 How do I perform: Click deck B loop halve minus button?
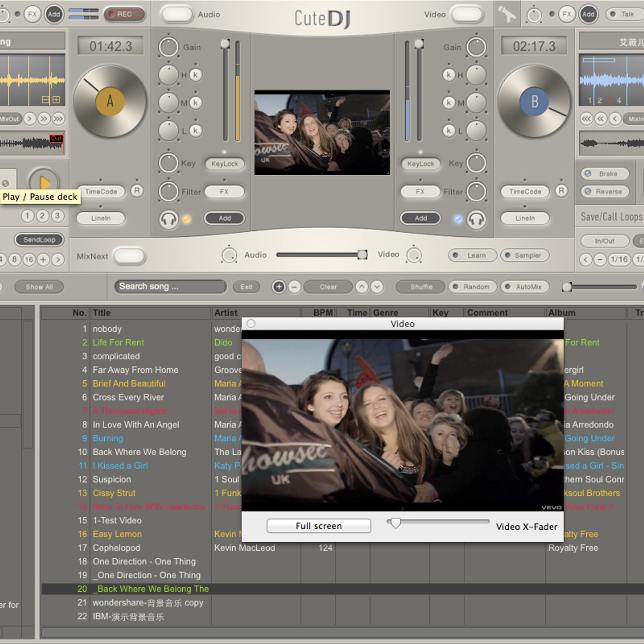(600, 260)
